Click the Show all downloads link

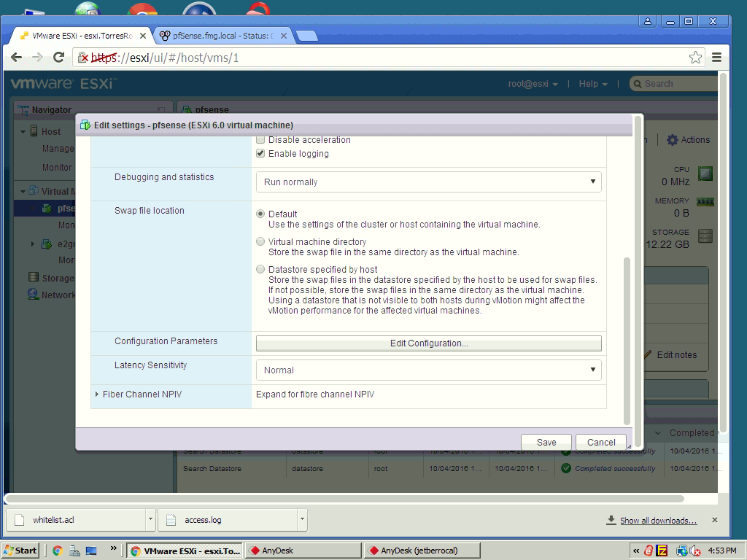tap(659, 521)
